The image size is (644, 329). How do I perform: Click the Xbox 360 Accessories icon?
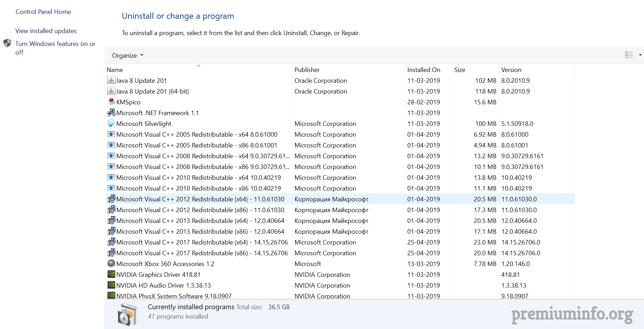pyautogui.click(x=111, y=263)
